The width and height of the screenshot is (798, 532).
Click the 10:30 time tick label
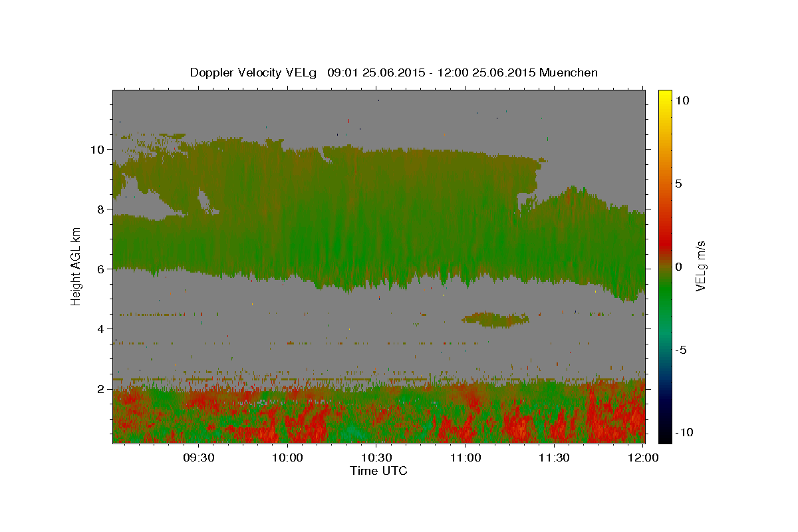click(x=376, y=458)
